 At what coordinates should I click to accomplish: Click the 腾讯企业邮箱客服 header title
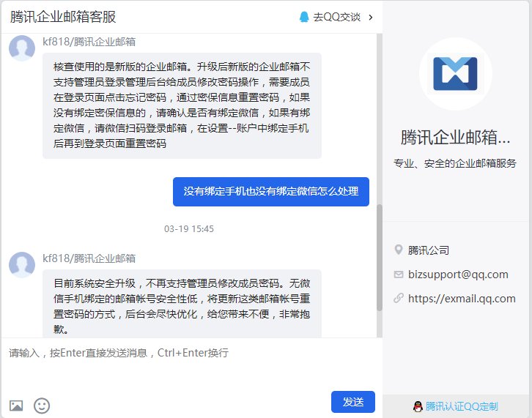click(63, 17)
